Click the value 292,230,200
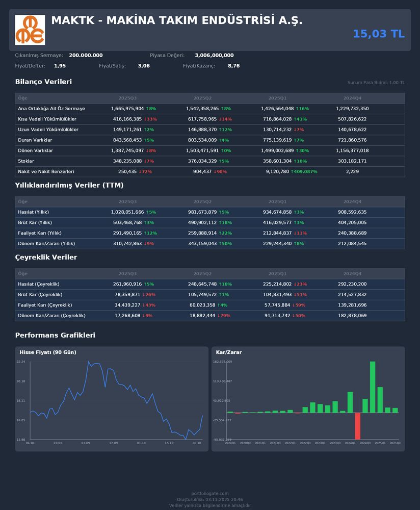 [x=352, y=284]
